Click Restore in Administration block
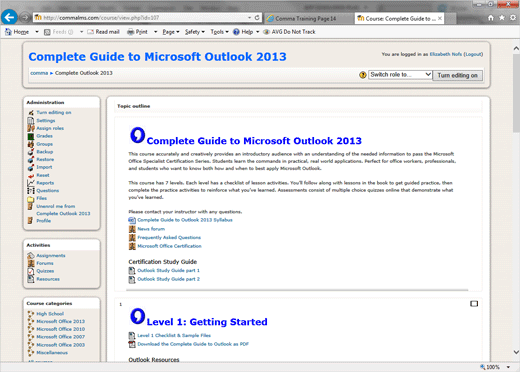 [x=45, y=159]
